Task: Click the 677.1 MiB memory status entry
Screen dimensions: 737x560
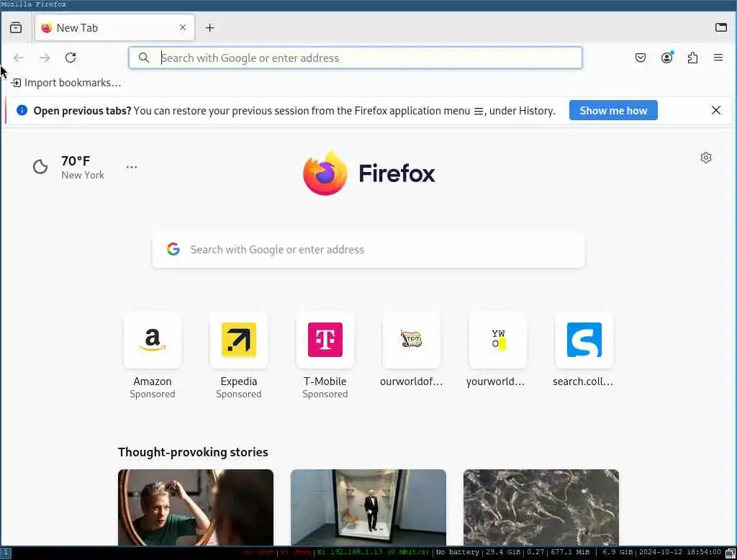Action: pyautogui.click(x=570, y=552)
